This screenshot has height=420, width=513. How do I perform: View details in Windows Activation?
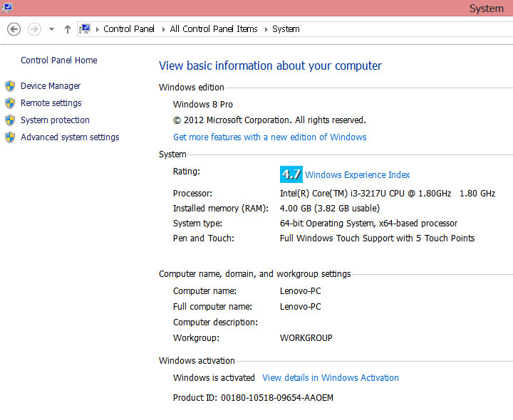click(x=330, y=378)
